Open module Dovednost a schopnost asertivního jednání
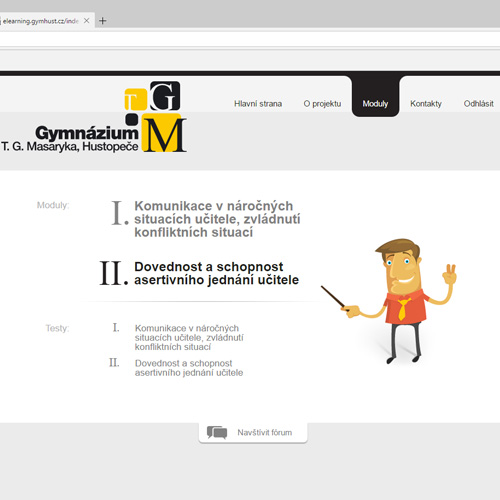 pyautogui.click(x=216, y=273)
